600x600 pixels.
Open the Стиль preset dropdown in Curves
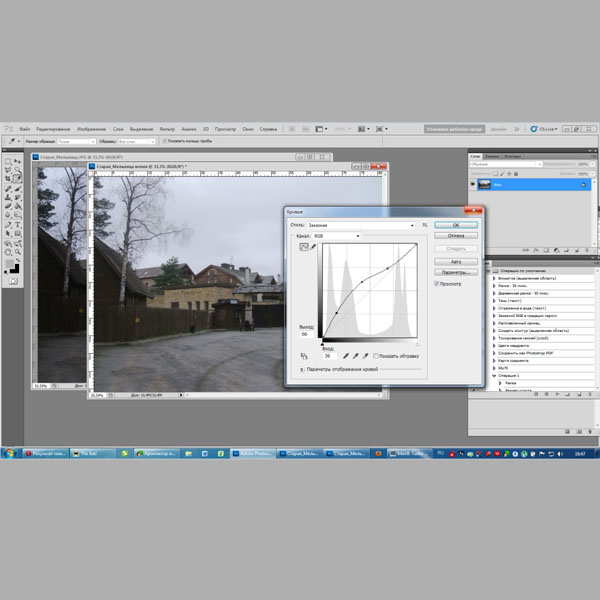click(x=361, y=225)
